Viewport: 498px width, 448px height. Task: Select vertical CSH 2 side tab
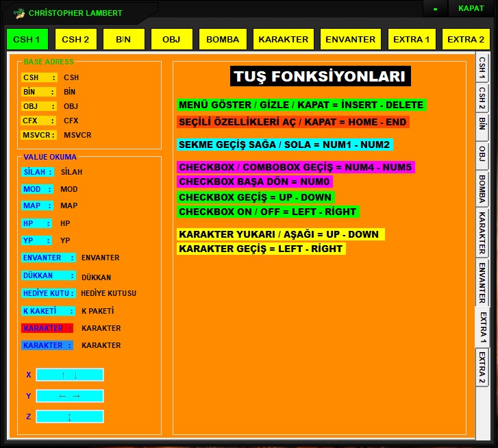[482, 98]
